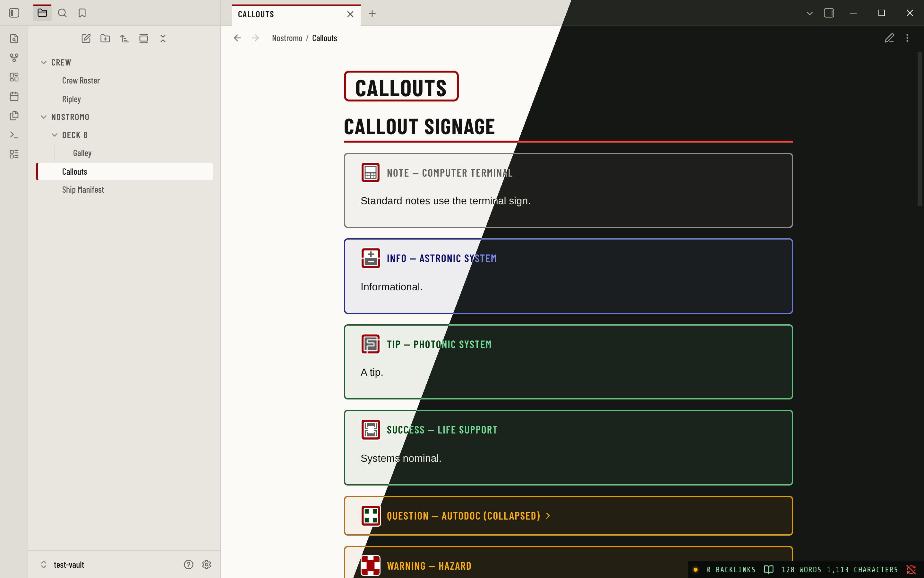Click the Nostromo breadcrumb link
The width and height of the screenshot is (924, 578).
coord(287,38)
